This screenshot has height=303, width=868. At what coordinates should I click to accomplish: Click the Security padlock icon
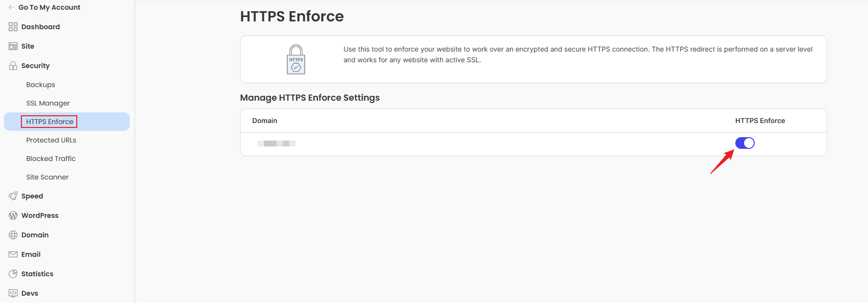(x=13, y=66)
